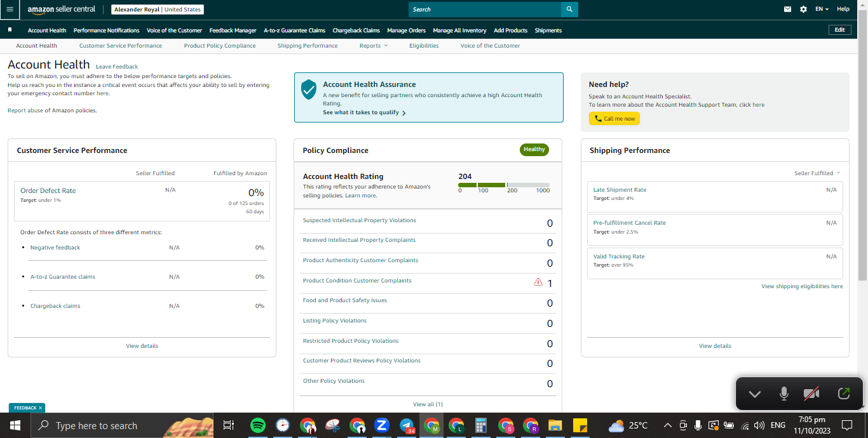Open Telegram from the taskbar
This screenshot has width=868, height=438.
407,425
